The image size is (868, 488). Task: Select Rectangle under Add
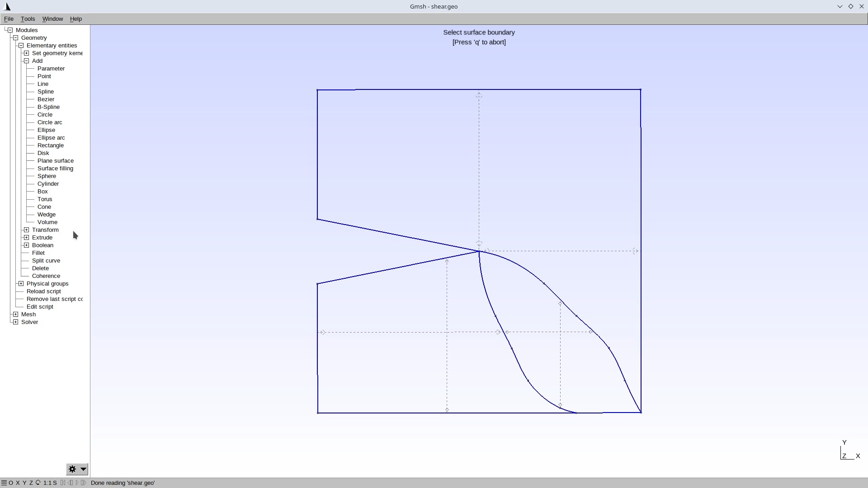(51, 145)
